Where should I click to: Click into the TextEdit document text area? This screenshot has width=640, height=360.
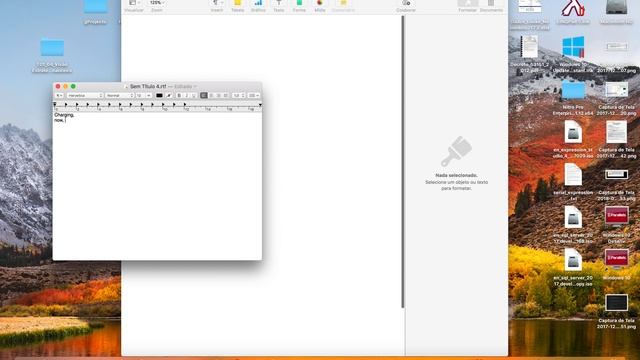pyautogui.click(x=157, y=186)
